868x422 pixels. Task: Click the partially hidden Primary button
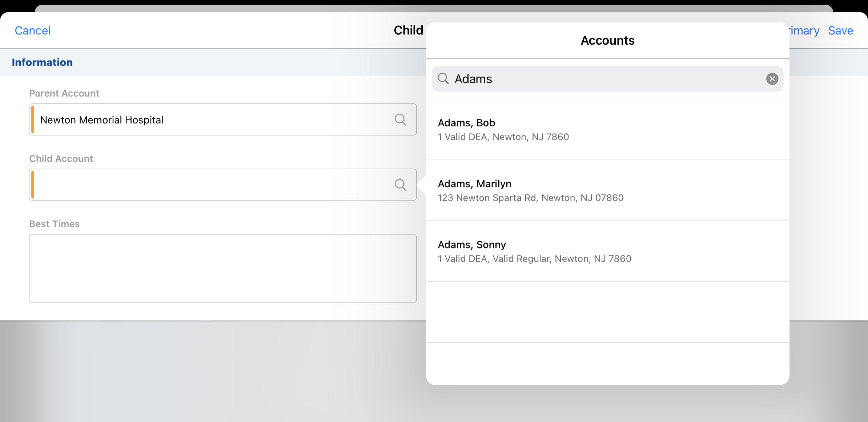tap(805, 31)
